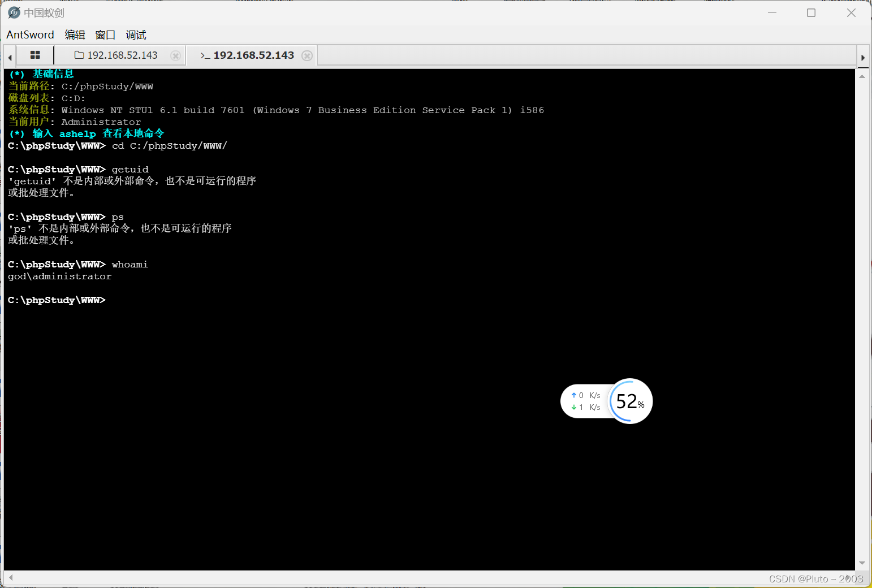The height and width of the screenshot is (588, 872).
Task: Click the 'whoami' command text
Action: click(129, 265)
